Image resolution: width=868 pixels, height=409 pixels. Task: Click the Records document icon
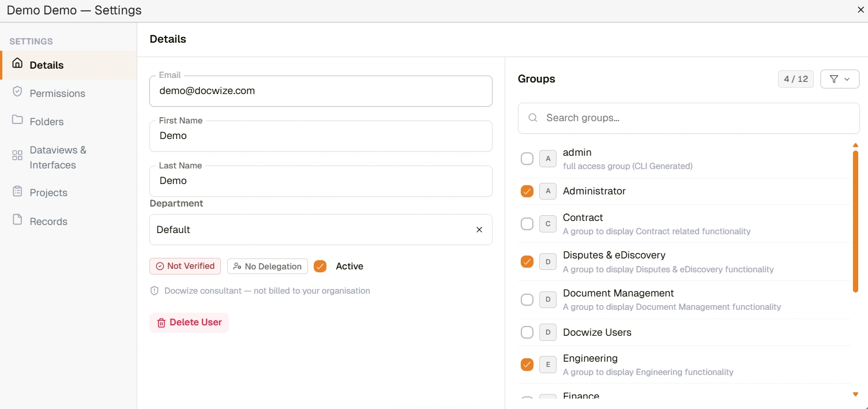tap(17, 220)
